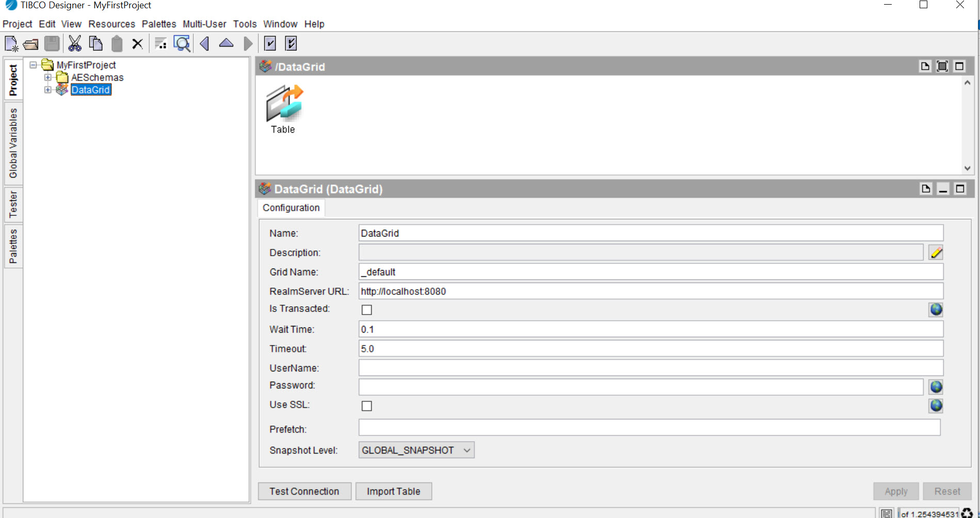Image resolution: width=980 pixels, height=518 pixels.
Task: Expand the DataGrid tree node
Action: point(48,90)
